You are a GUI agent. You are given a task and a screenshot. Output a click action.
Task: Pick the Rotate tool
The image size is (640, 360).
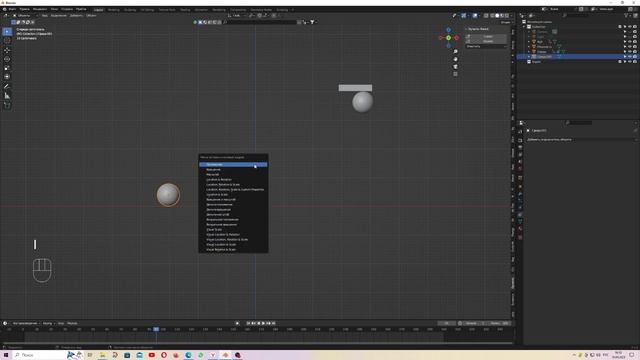[x=7, y=59]
